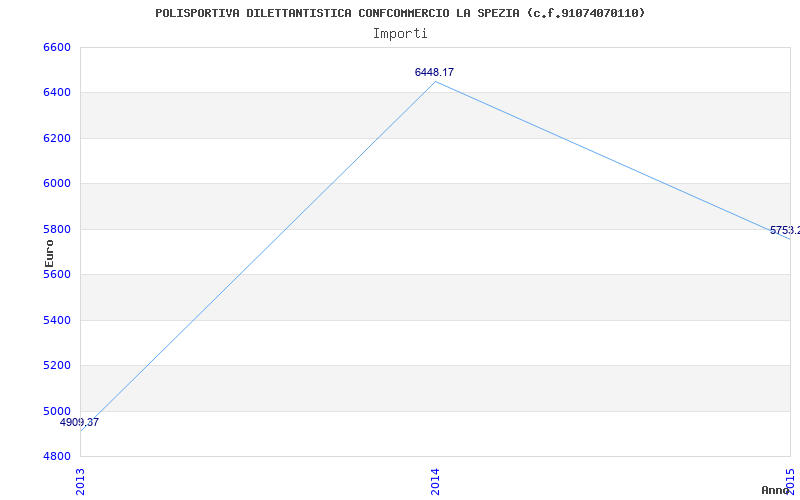The image size is (800, 500).
Task: Click the Euro y-axis title
Action: click(49, 253)
